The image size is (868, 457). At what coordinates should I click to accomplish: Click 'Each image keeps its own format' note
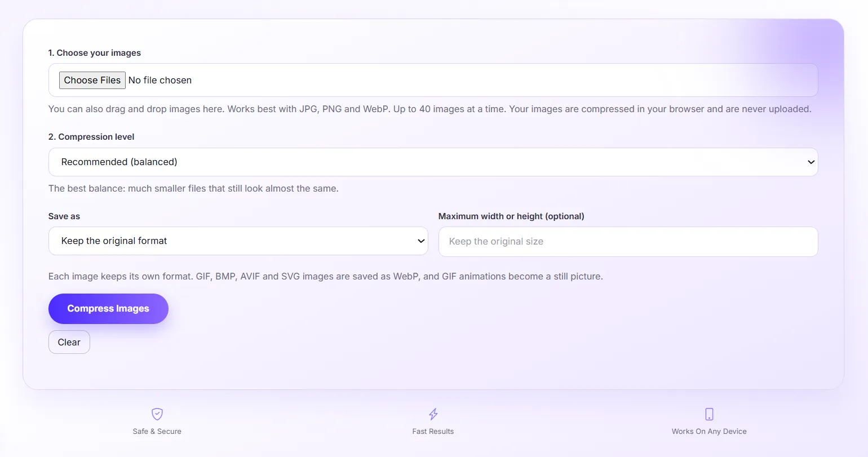click(x=326, y=277)
